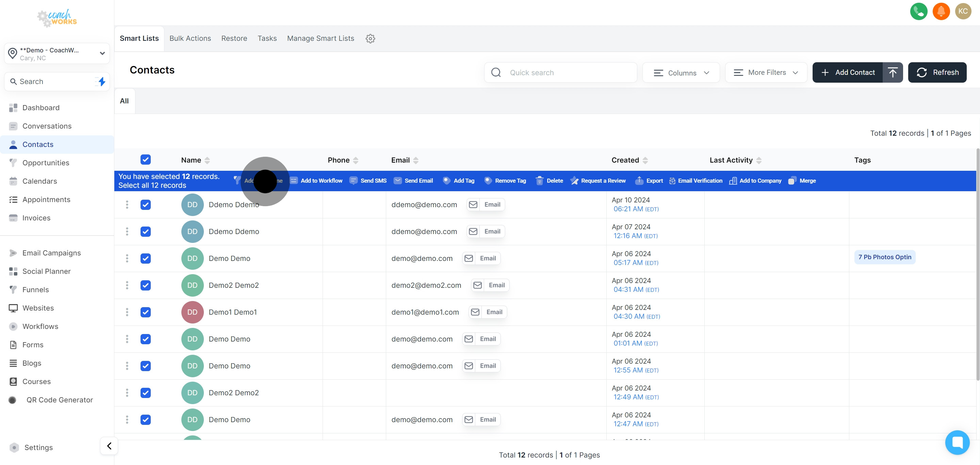Open the smart list settings gear
980x465 pixels.
pos(370,38)
